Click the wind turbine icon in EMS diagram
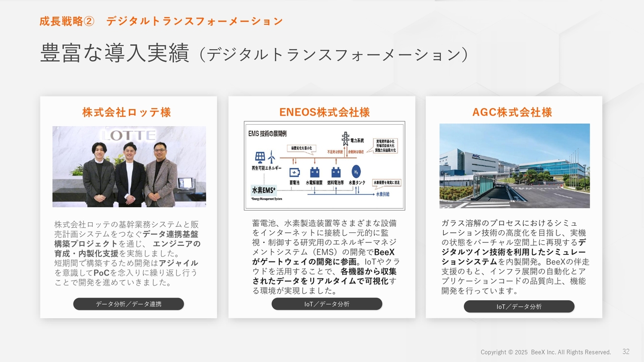The height and width of the screenshot is (362, 644). click(272, 157)
